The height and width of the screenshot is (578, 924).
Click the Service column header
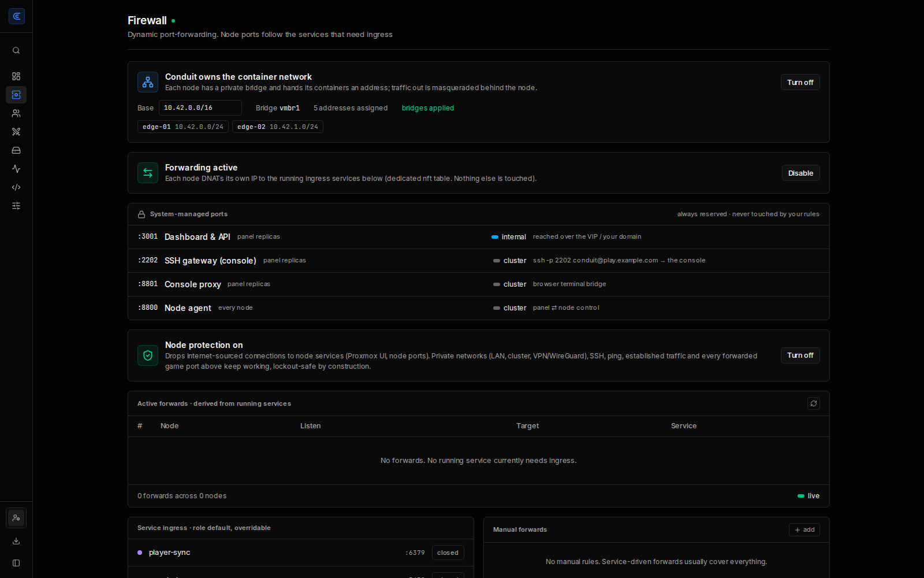click(x=684, y=426)
